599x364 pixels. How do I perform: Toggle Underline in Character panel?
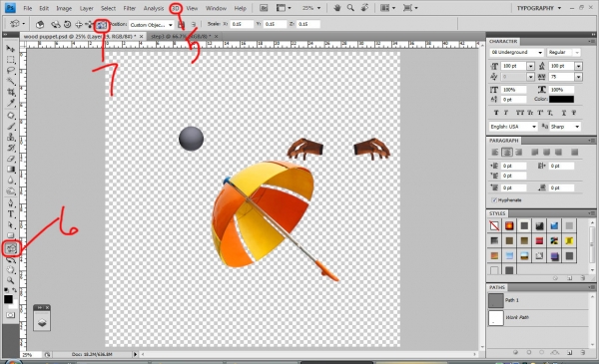tap(563, 113)
